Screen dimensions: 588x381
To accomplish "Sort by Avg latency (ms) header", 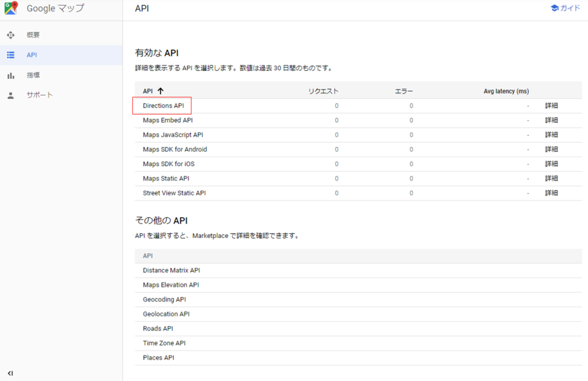I will click(506, 91).
